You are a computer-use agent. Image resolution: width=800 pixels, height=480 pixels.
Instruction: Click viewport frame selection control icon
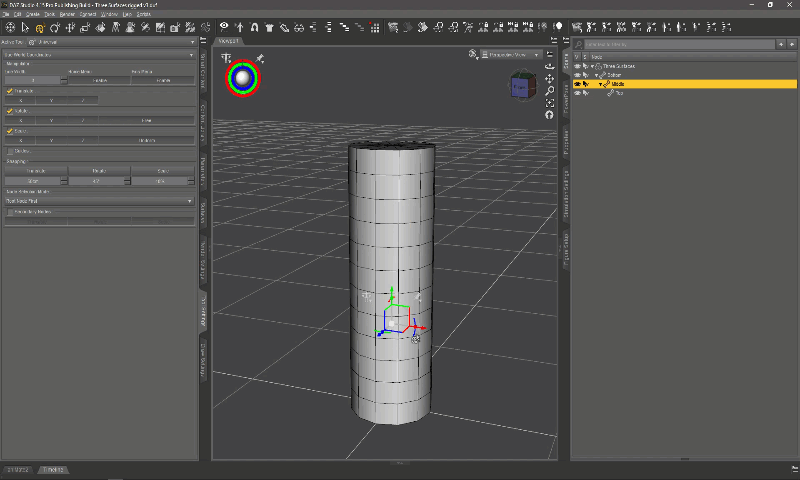click(549, 103)
